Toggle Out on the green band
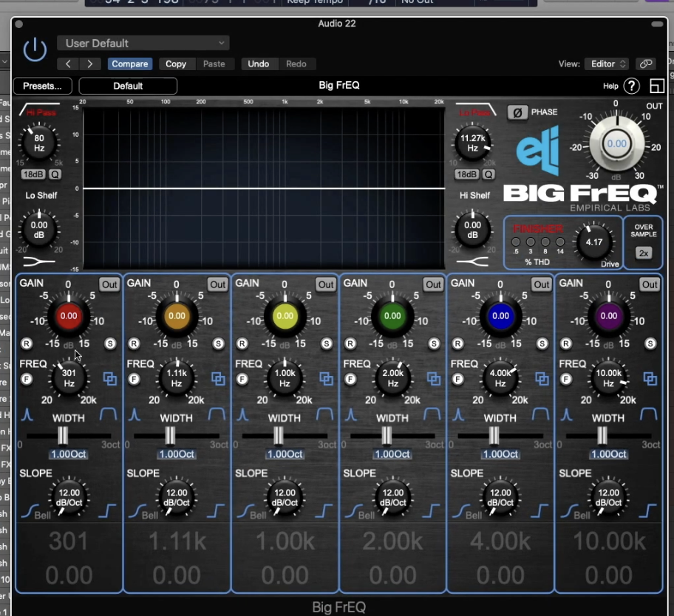 pos(433,284)
